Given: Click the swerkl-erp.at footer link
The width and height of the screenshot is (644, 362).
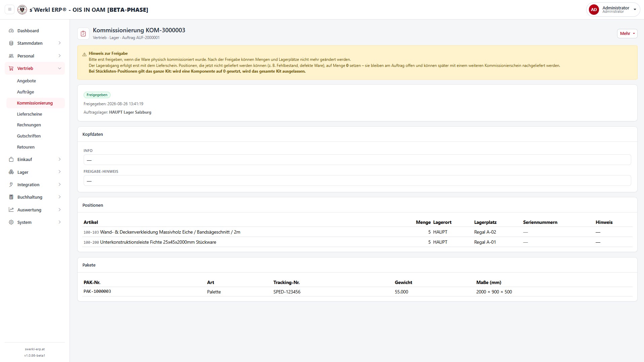Looking at the screenshot, I should 35,349.
